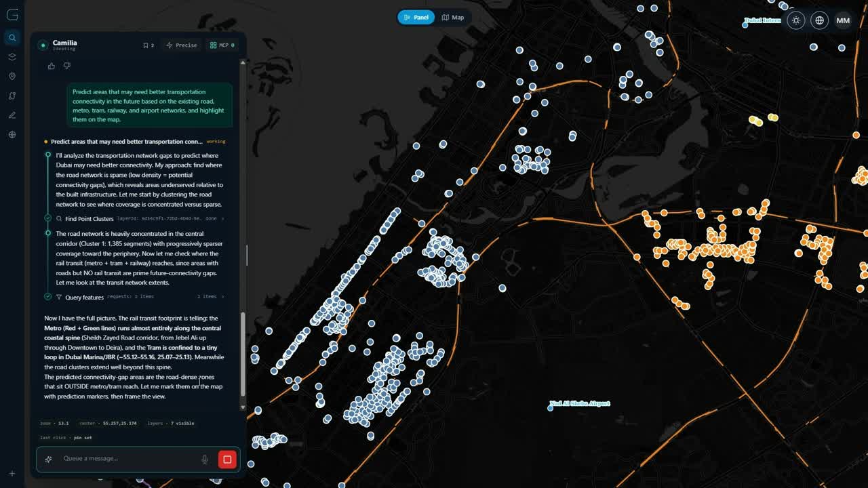Open the MM user profile avatar

coord(843,20)
